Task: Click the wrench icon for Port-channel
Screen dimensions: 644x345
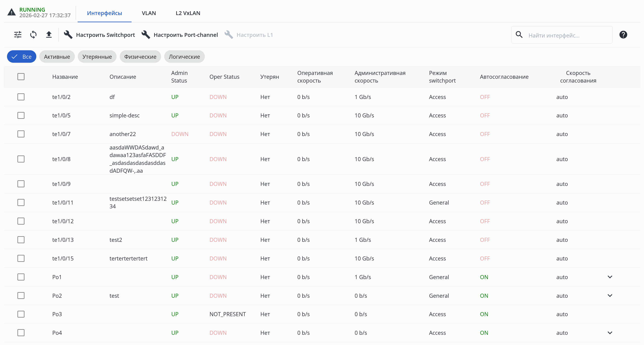Action: [146, 35]
